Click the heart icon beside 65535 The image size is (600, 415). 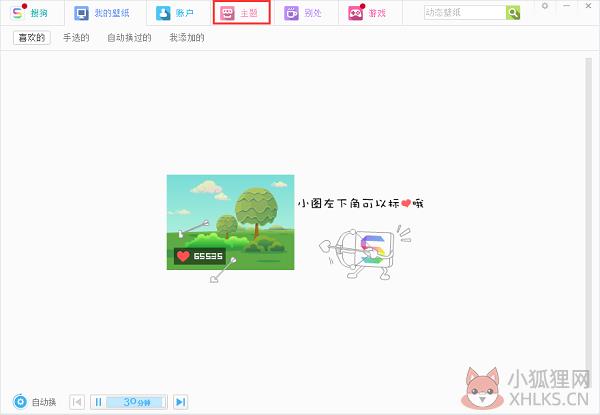click(183, 256)
